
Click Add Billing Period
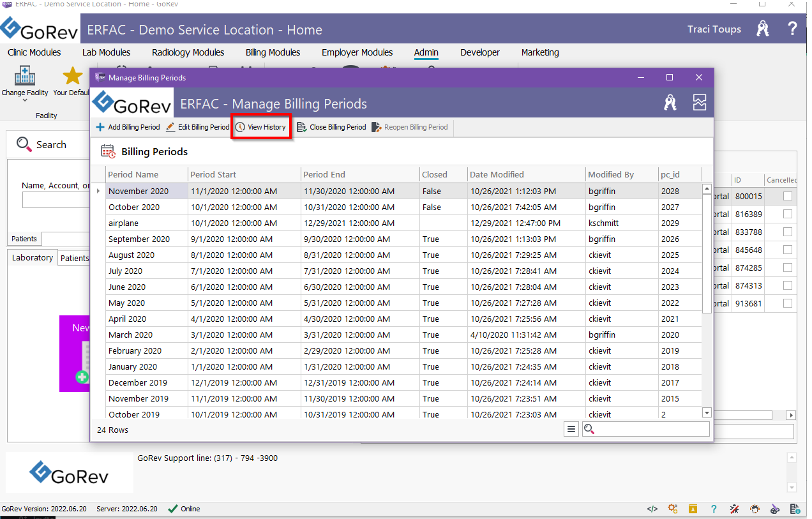tap(128, 127)
